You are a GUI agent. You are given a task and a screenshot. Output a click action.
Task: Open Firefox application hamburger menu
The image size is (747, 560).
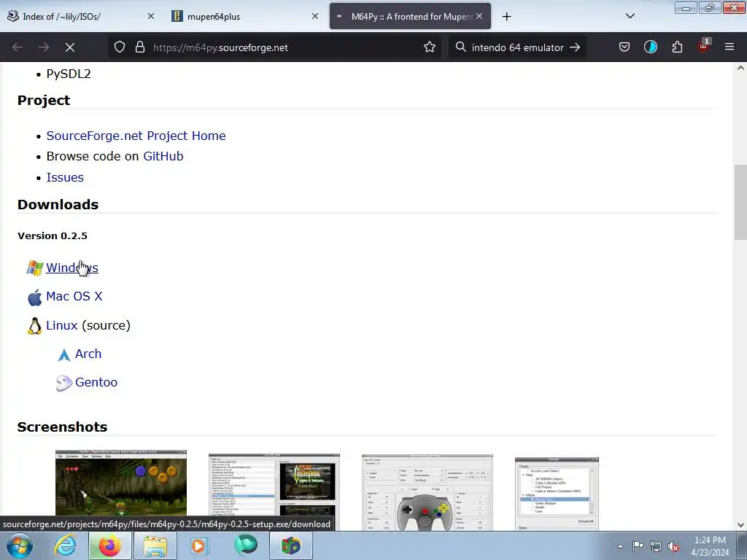pyautogui.click(x=729, y=47)
